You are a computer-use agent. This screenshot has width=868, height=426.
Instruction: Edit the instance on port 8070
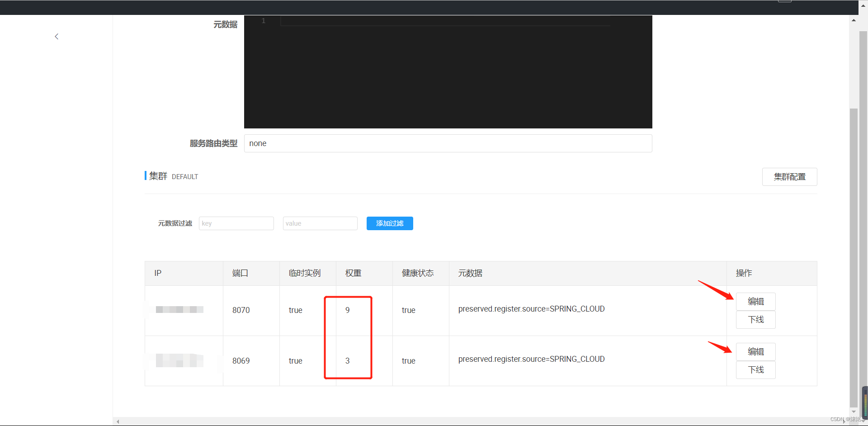tap(755, 302)
